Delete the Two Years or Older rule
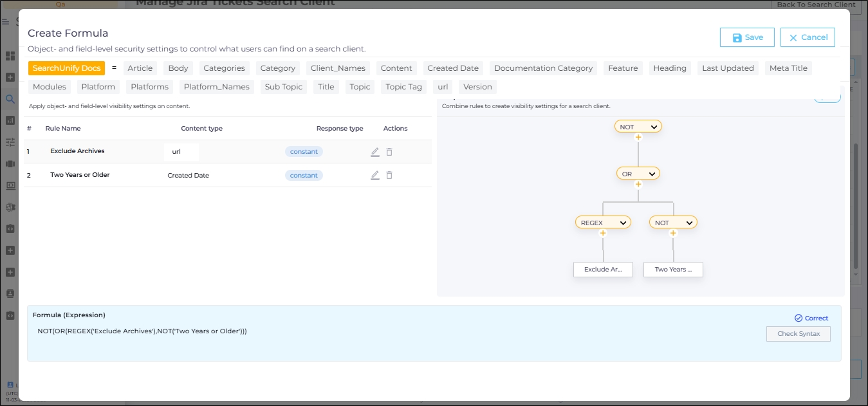Image resolution: width=868 pixels, height=406 pixels. (389, 175)
